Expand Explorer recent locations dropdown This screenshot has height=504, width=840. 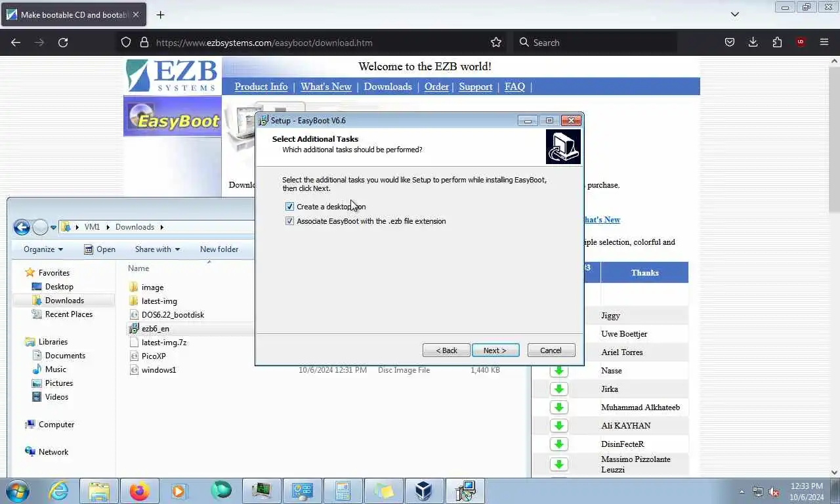(53, 228)
